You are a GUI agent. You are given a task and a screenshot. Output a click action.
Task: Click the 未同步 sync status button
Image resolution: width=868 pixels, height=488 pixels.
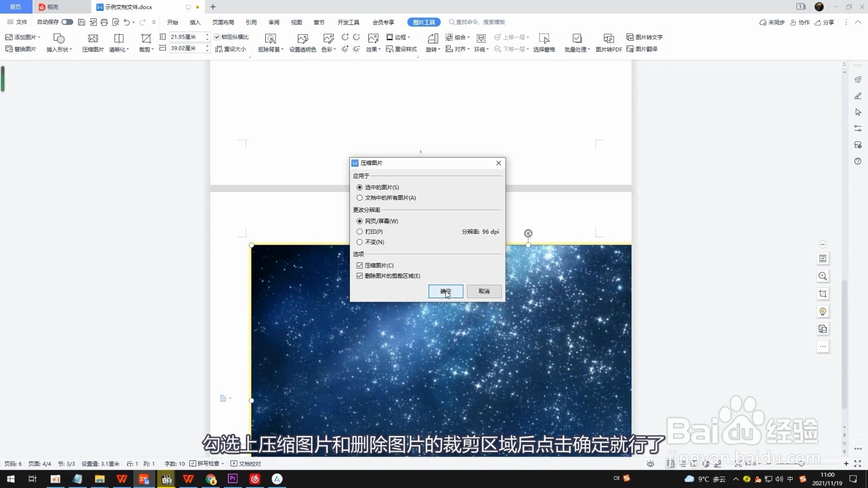(772, 22)
